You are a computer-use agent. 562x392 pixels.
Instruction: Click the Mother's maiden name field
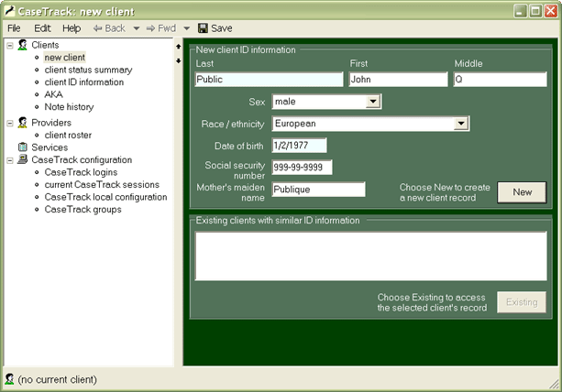[x=318, y=190]
